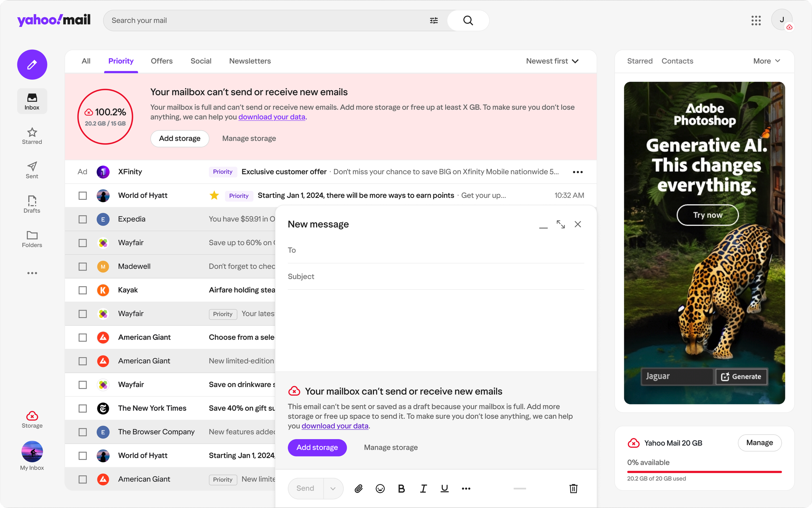Select the Madewell email checkbox

[82, 267]
